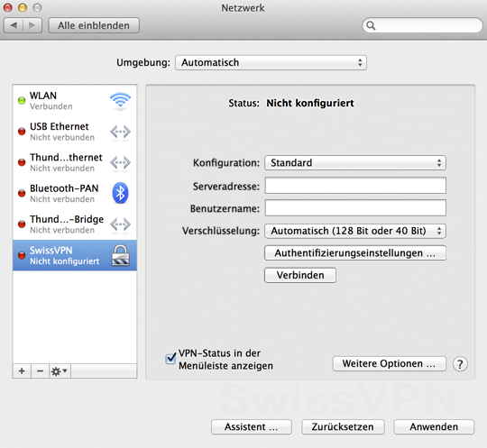Viewport: 487px width, 448px height.
Task: Click the Weitere Optionen button
Action: (390, 363)
